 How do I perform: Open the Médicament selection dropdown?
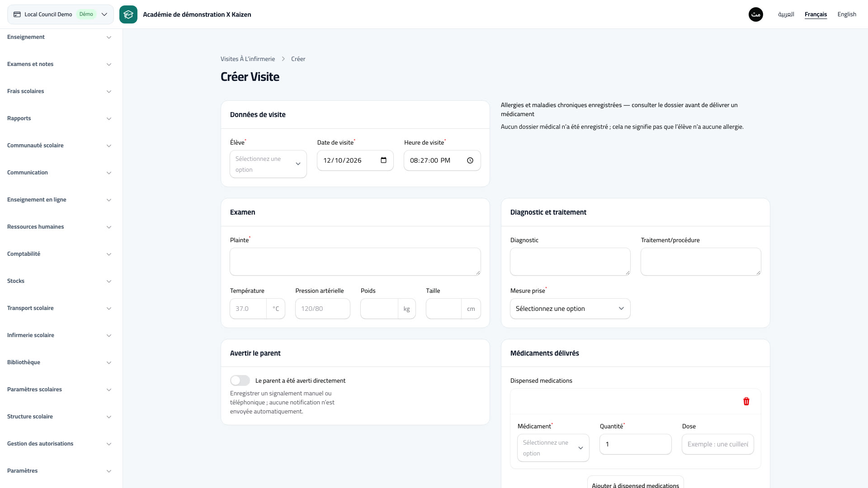click(553, 448)
